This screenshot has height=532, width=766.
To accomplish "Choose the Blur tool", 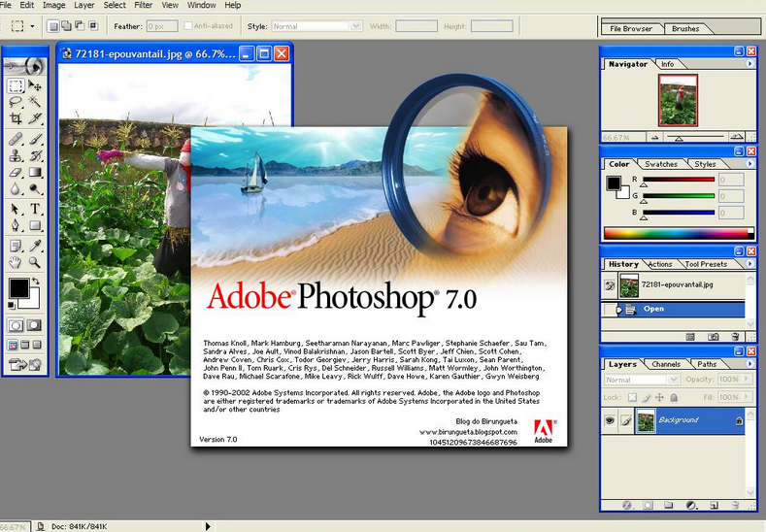I will pos(16,188).
